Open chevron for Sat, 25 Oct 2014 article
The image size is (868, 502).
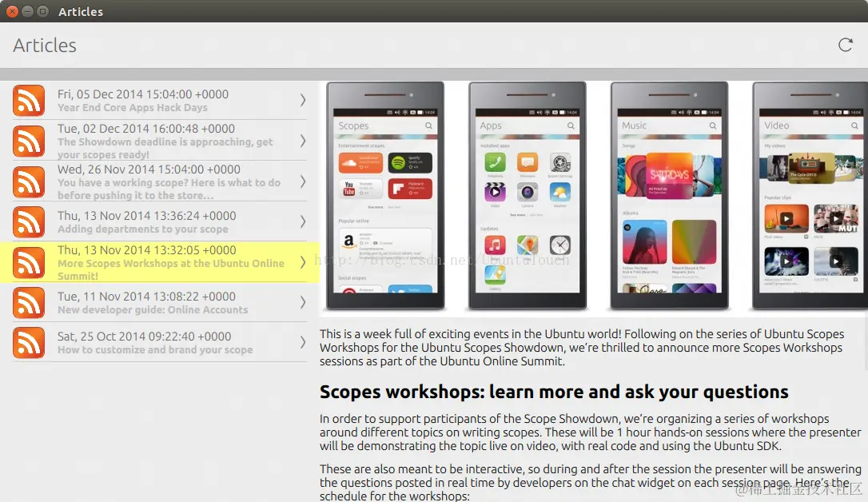point(303,342)
